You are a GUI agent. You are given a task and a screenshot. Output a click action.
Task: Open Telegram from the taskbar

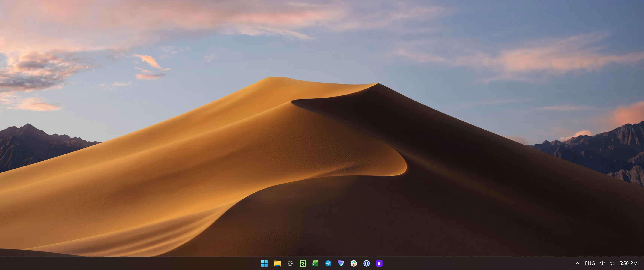pos(328,263)
